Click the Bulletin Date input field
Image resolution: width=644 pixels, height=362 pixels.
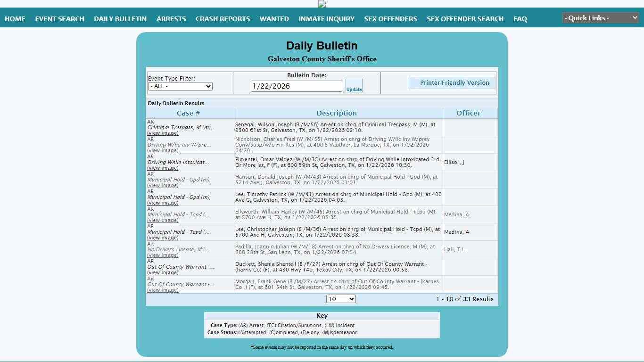(296, 86)
